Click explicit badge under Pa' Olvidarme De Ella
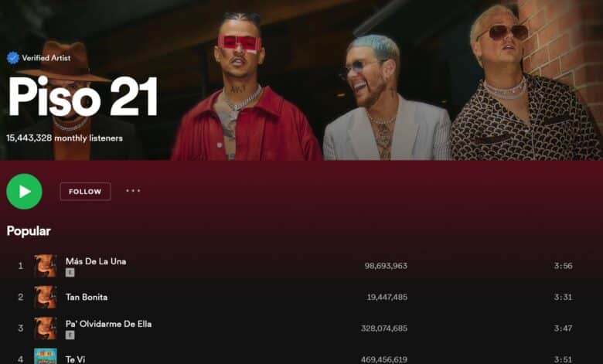 [70, 335]
